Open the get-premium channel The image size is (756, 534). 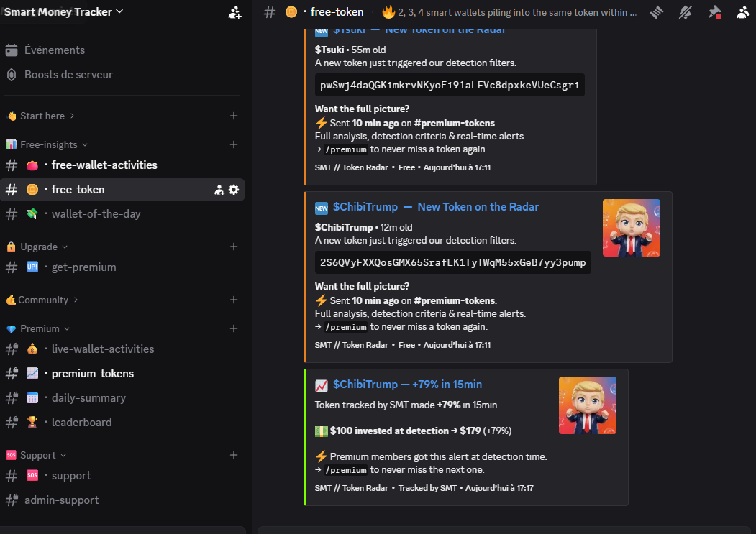click(122, 267)
